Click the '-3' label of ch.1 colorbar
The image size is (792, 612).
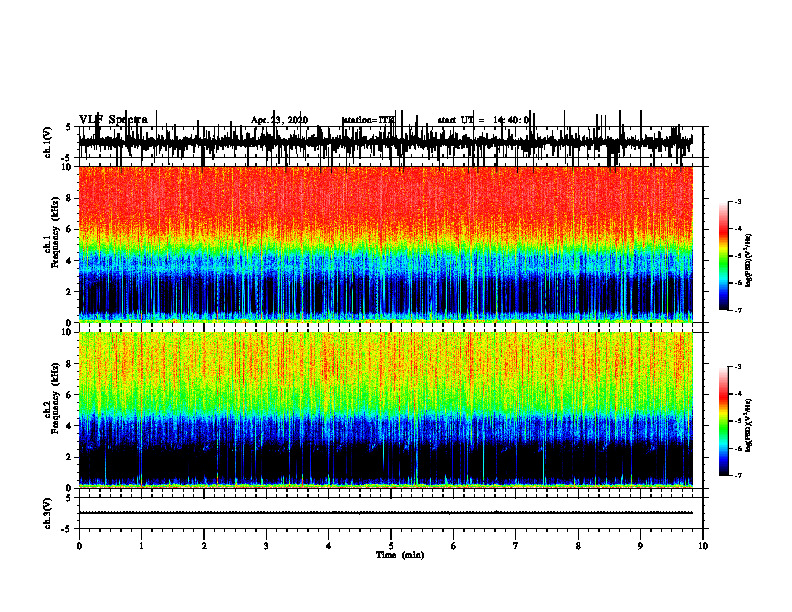coord(738,201)
